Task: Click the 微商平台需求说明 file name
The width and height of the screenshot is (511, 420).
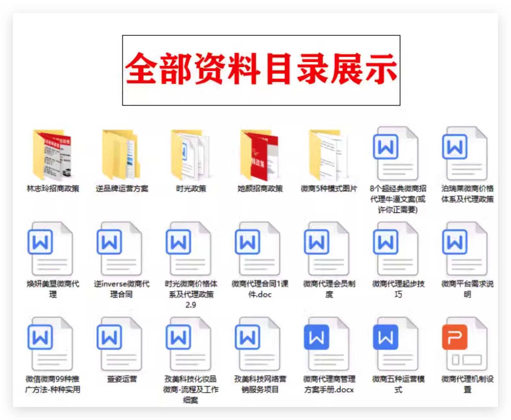Action: pos(467,289)
